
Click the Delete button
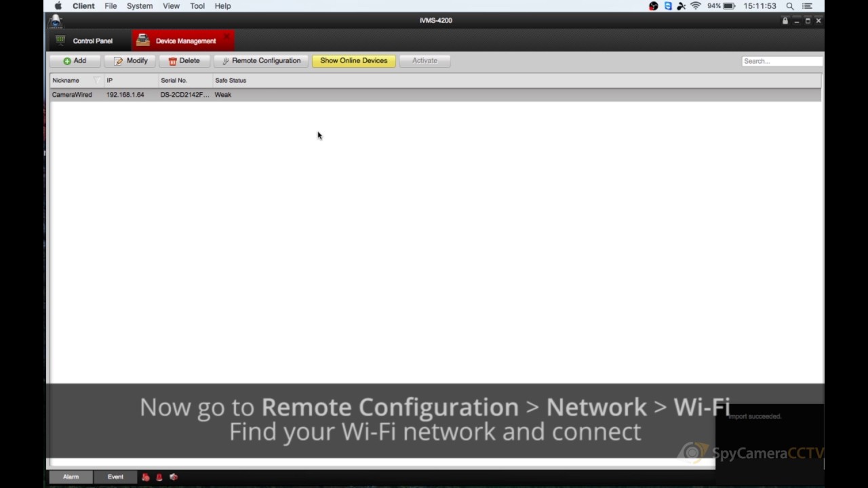[184, 61]
